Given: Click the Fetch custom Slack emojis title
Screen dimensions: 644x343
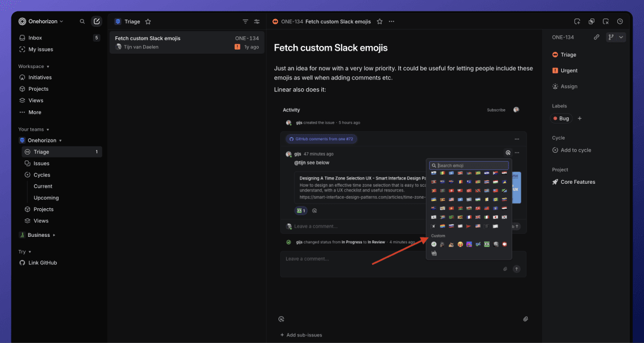Looking at the screenshot, I should click(330, 48).
